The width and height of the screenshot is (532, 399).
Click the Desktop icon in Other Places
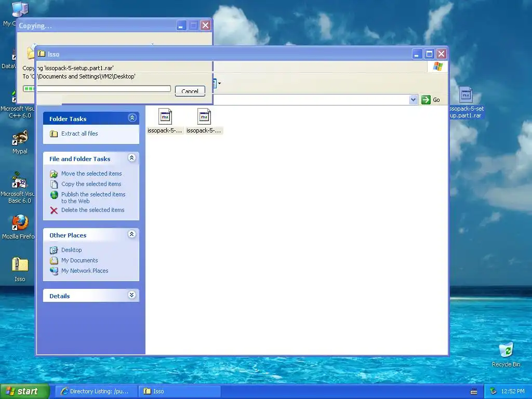pos(54,250)
